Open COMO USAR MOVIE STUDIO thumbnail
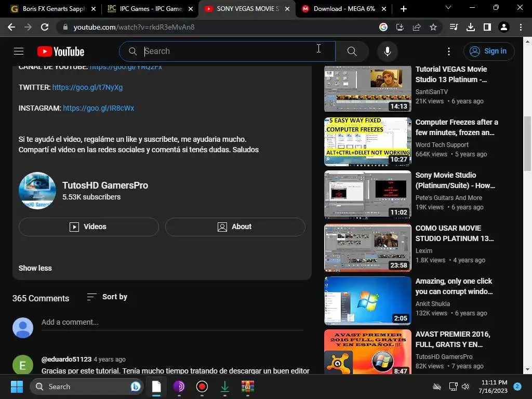Viewport: 532px width, 399px height. point(368,248)
